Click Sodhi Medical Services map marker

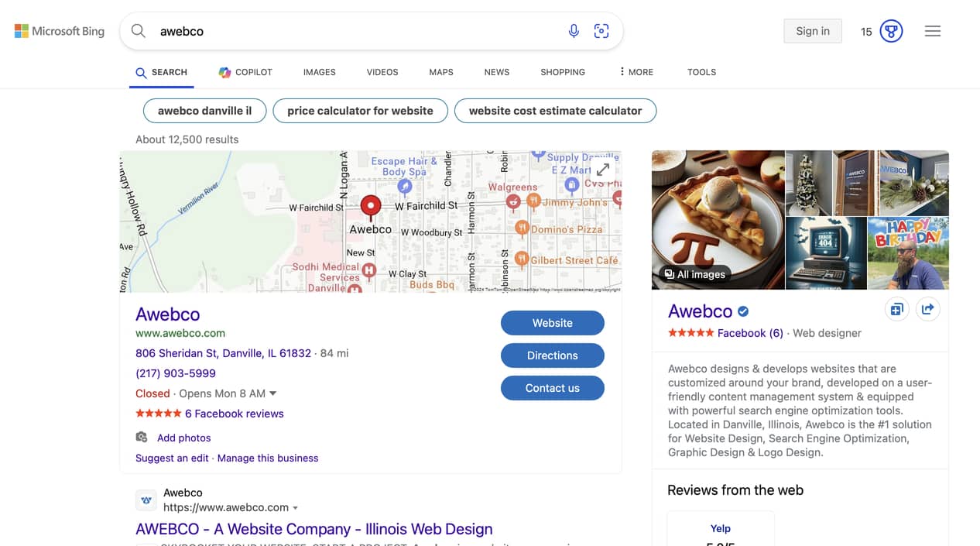[x=369, y=270]
